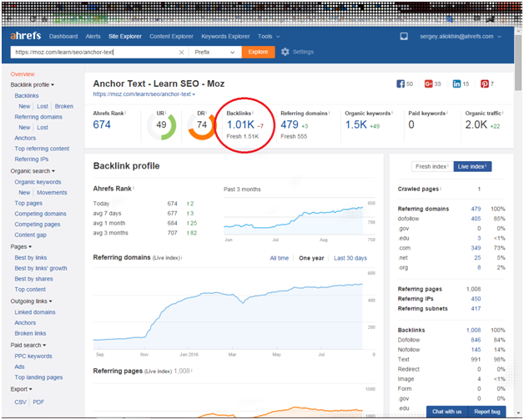
Task: Open Linked domains link
Action: point(35,312)
